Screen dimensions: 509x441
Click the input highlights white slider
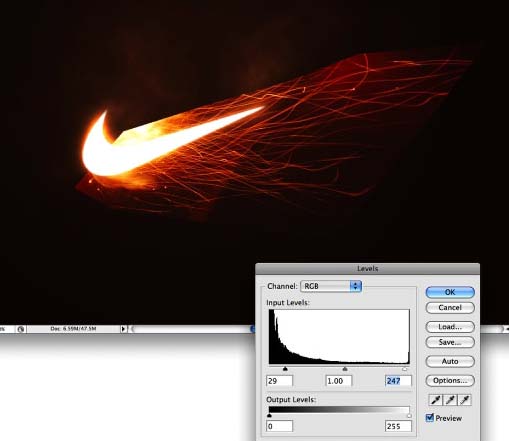(405, 369)
